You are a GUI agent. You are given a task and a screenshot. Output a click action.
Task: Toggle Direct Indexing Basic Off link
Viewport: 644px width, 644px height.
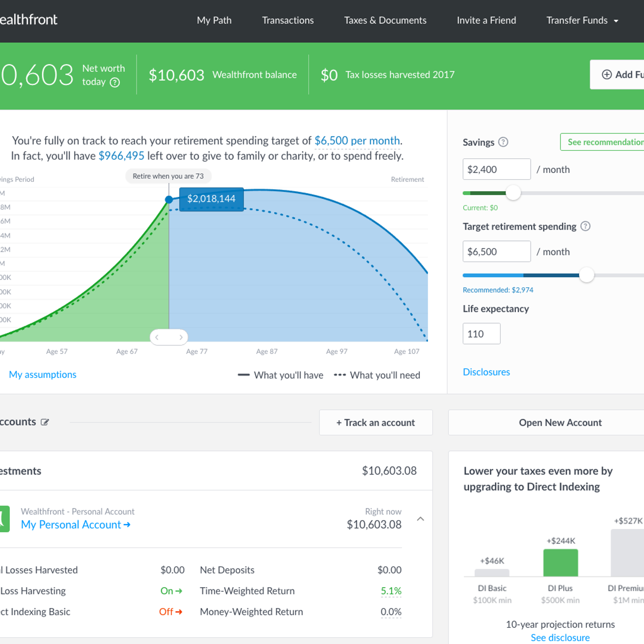pos(170,612)
